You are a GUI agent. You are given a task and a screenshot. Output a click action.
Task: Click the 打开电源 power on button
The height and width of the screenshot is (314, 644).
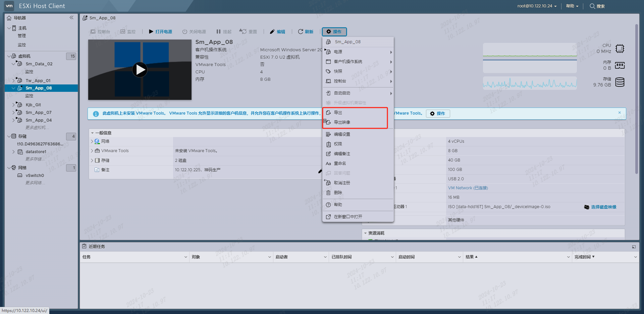click(160, 32)
